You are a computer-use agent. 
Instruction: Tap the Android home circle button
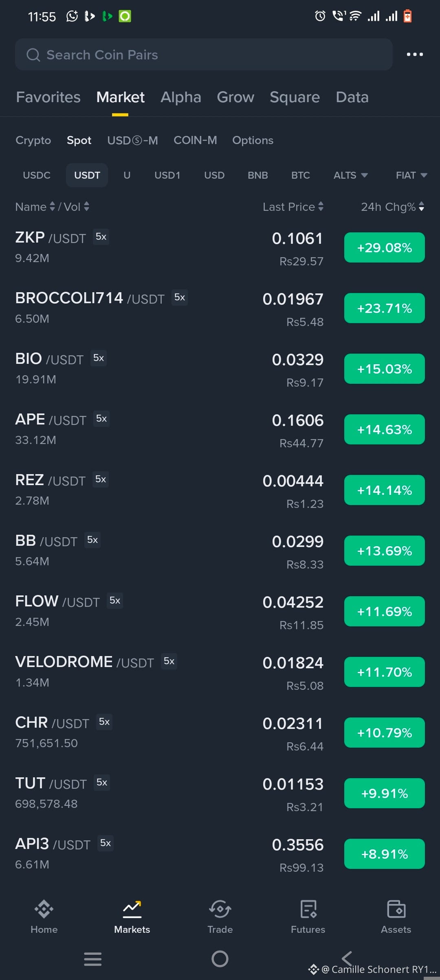[220, 959]
